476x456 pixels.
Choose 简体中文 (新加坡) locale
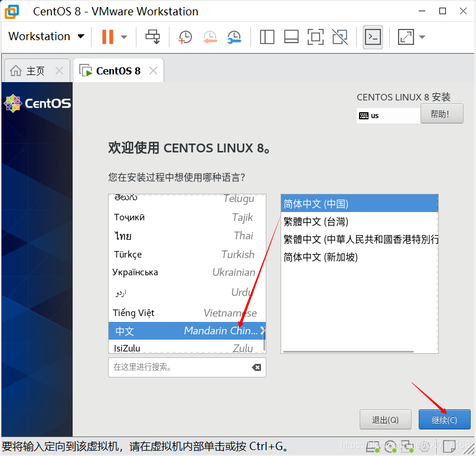point(360,257)
